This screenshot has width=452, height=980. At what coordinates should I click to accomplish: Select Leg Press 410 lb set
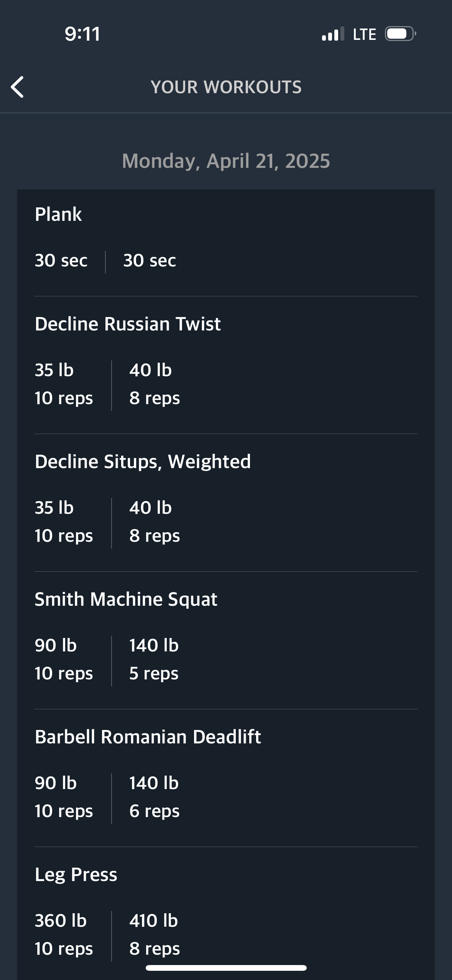155,934
